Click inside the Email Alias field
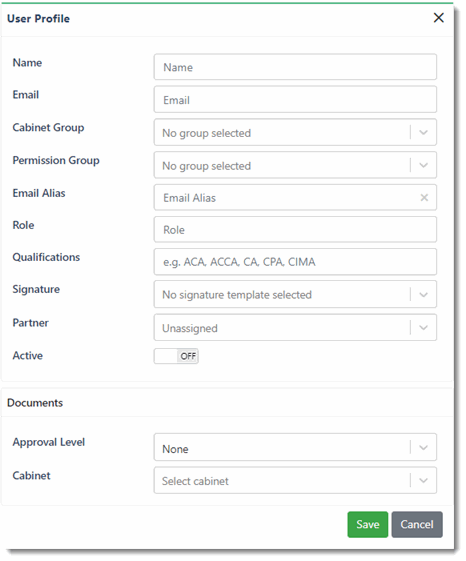466x561 pixels. pyautogui.click(x=288, y=197)
